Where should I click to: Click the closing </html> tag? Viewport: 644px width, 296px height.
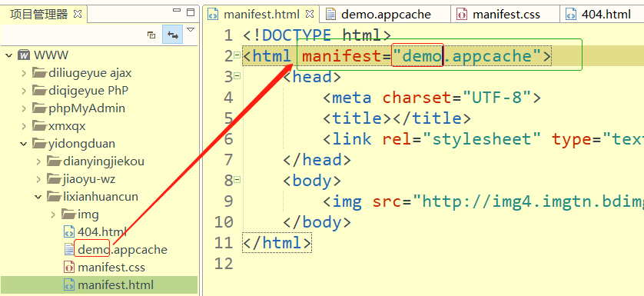(x=277, y=243)
